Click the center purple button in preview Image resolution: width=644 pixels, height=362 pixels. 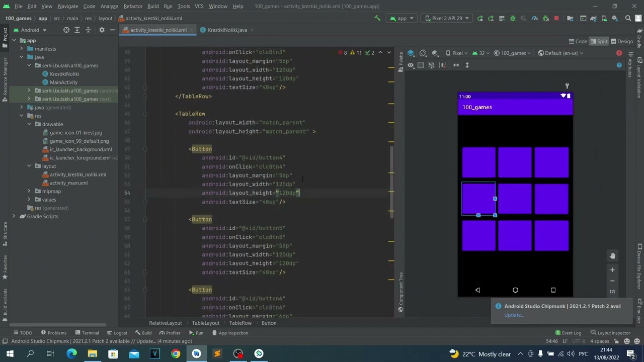tap(515, 199)
